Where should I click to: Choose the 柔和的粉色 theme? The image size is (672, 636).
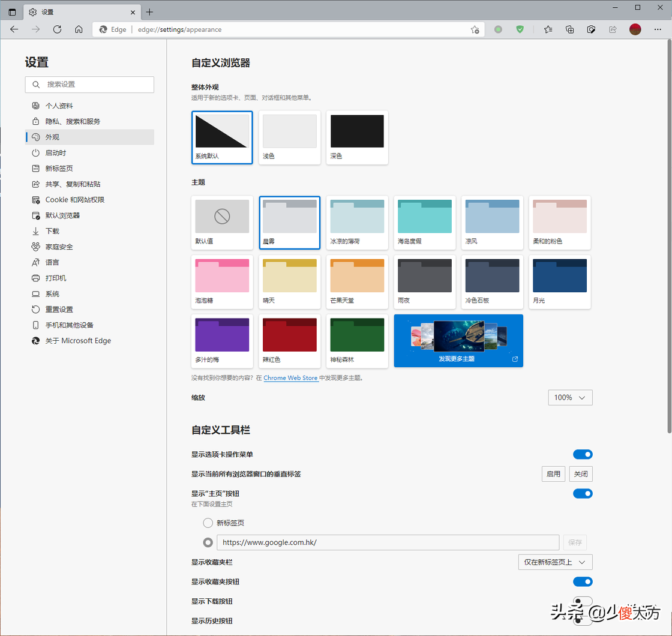(560, 223)
